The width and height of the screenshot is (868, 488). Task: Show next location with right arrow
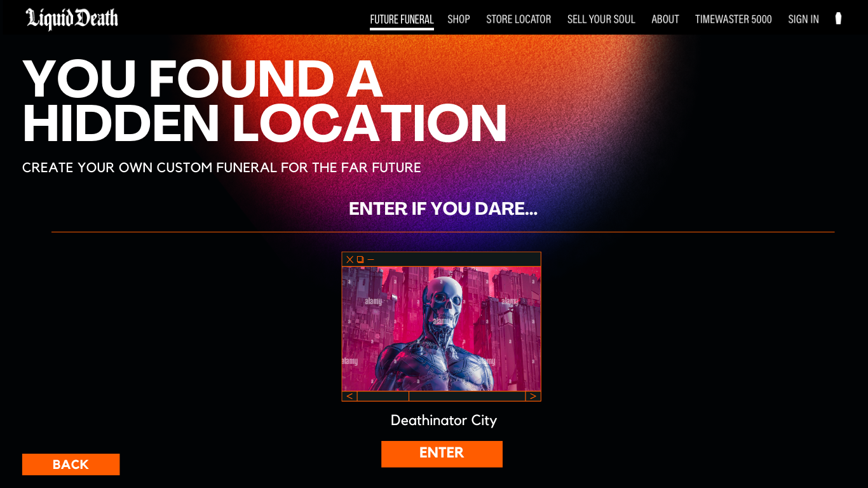coord(533,396)
